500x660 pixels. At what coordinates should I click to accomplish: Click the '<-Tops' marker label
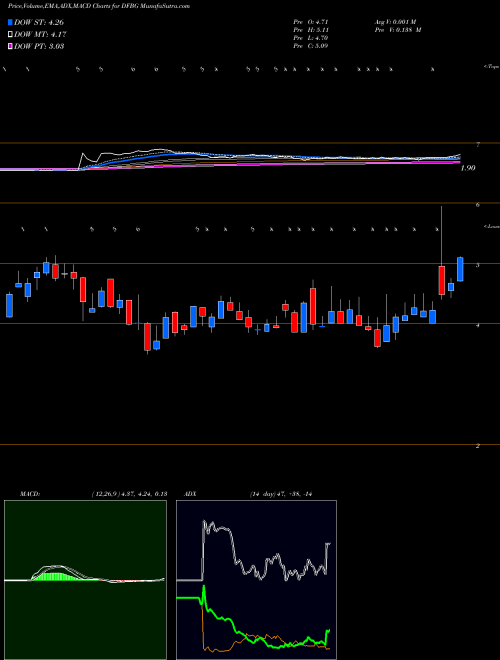tap(491, 67)
